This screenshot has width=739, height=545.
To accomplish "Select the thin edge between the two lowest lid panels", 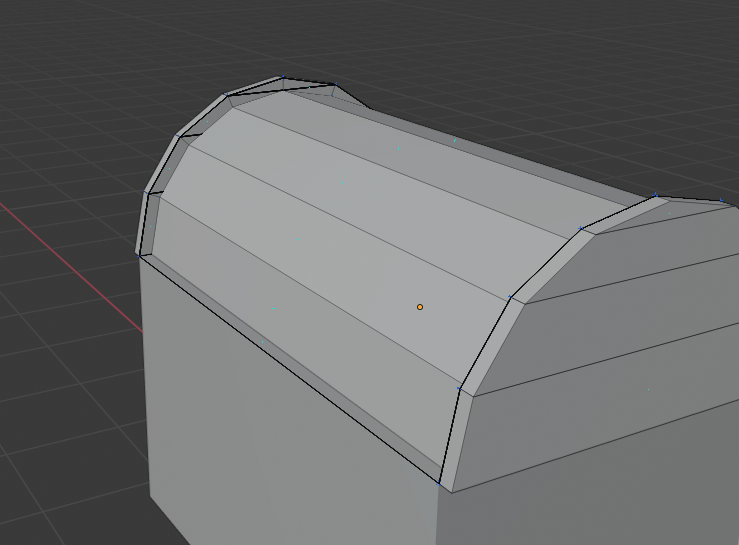I will click(309, 290).
